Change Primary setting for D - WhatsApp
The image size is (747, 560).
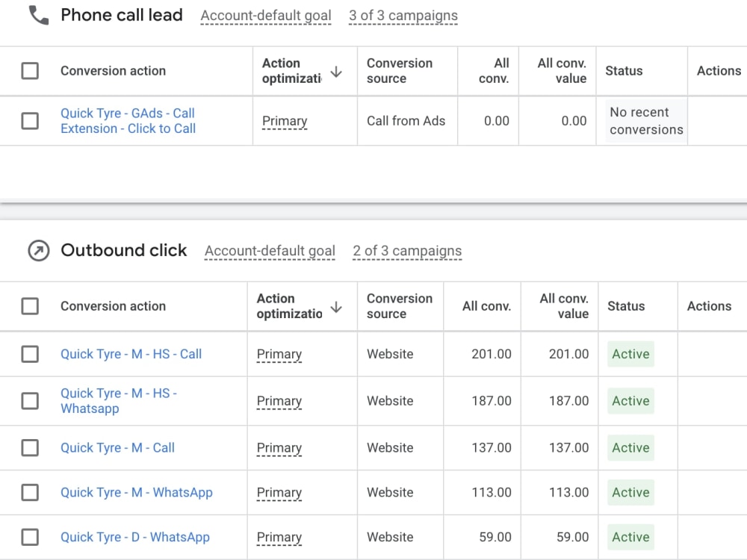[279, 538]
